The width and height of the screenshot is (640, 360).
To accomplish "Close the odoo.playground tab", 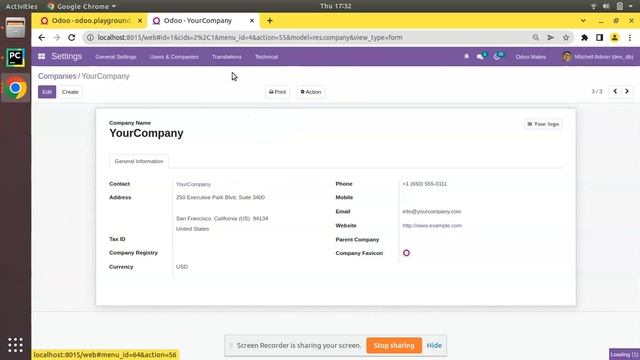I will (140, 20).
